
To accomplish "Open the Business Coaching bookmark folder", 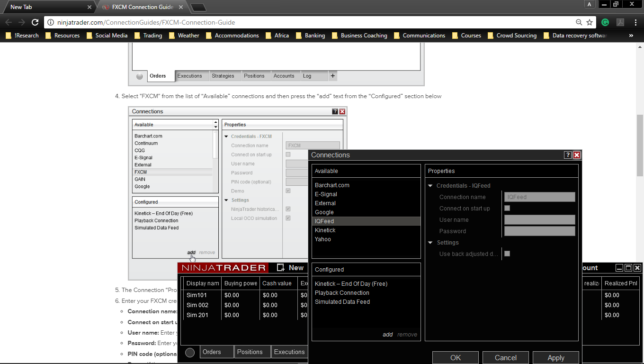I will coord(359,36).
